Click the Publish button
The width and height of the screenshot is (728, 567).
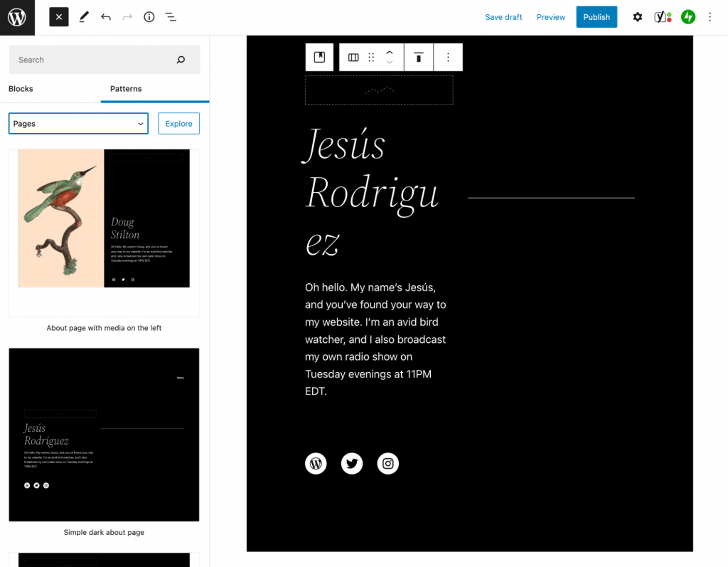pyautogui.click(x=596, y=17)
